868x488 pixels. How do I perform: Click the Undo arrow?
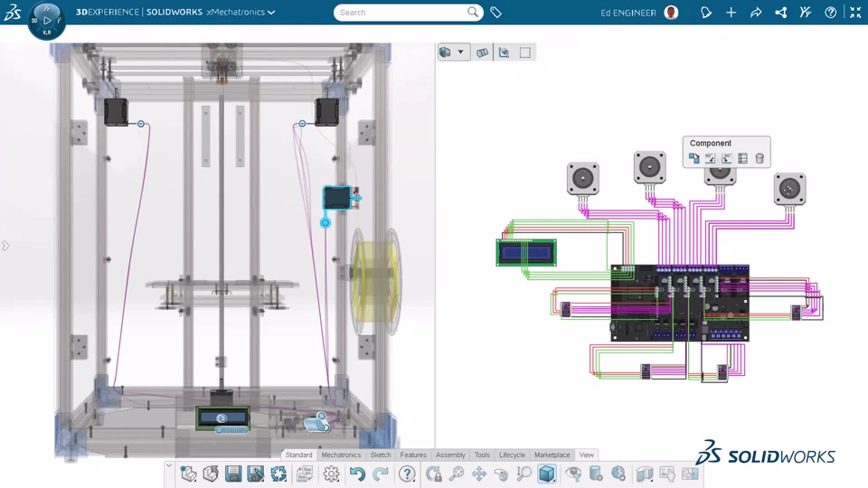click(x=357, y=474)
